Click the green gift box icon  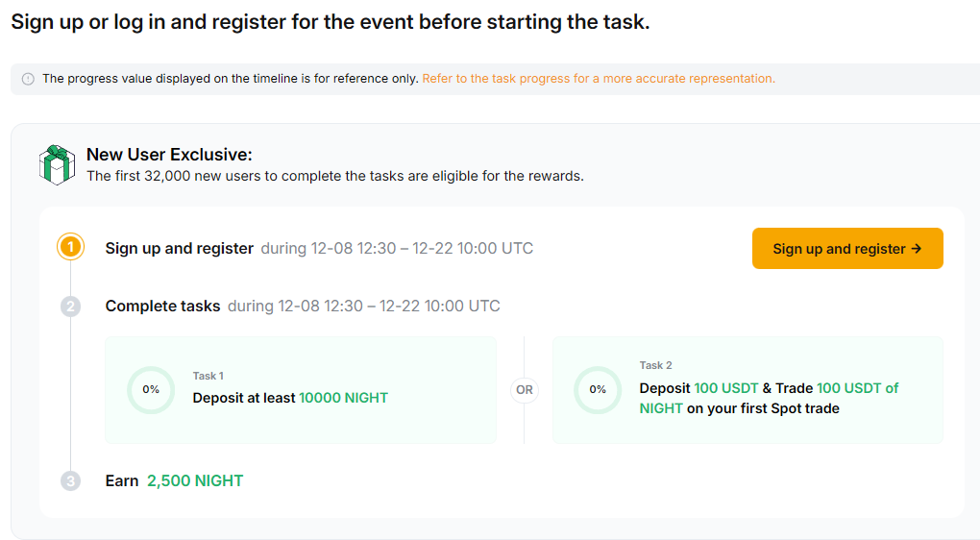[57, 164]
